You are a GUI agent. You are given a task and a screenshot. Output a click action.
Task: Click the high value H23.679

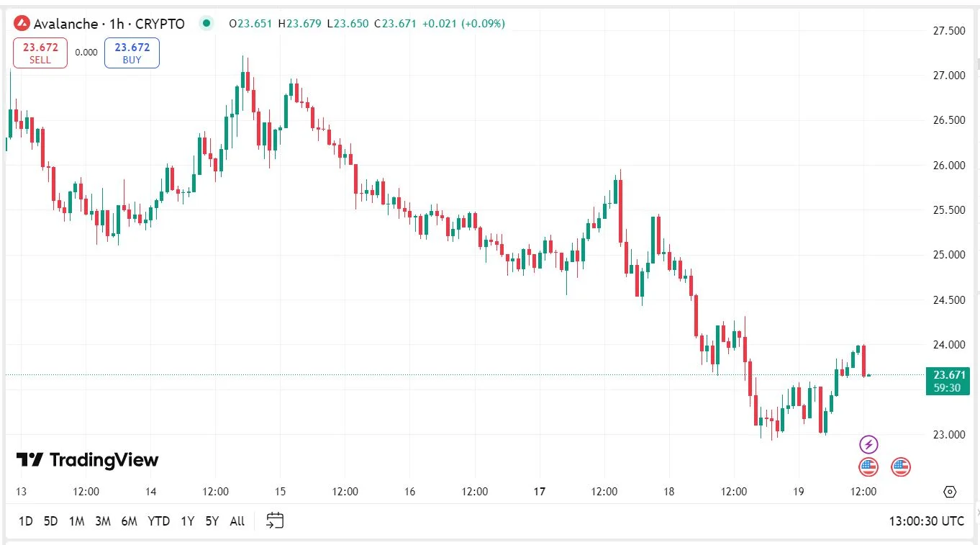coord(299,24)
